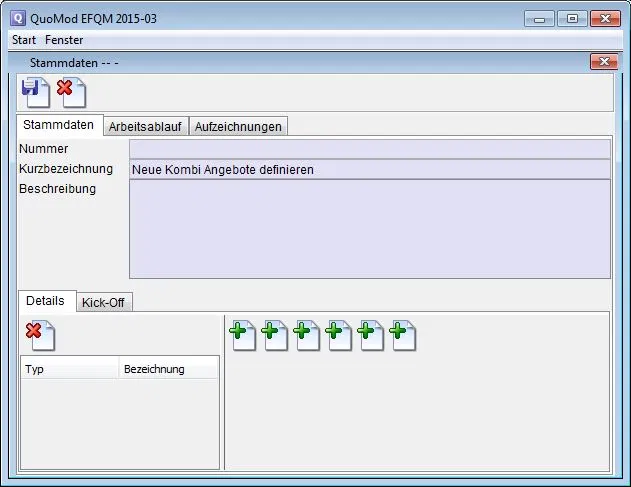Screen dimensions: 631x487
Task: Click the red X delete icon beside save
Action: [x=71, y=93]
